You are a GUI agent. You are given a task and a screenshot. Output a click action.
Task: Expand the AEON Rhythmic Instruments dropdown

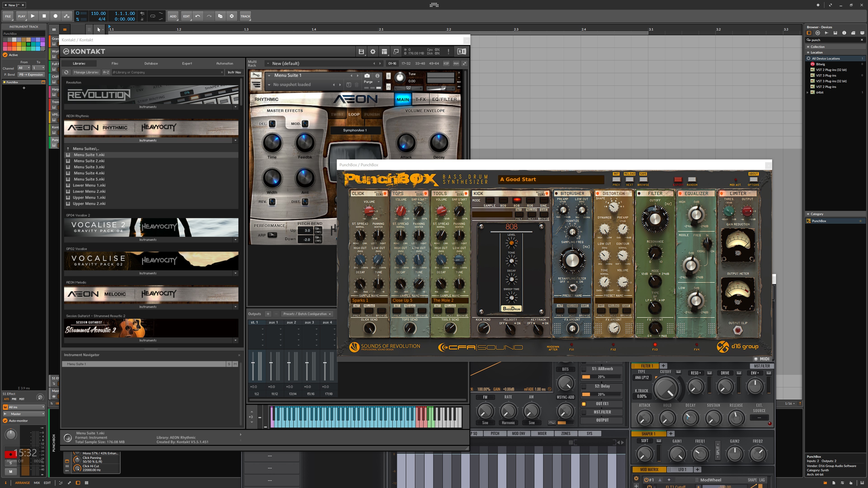coord(235,141)
